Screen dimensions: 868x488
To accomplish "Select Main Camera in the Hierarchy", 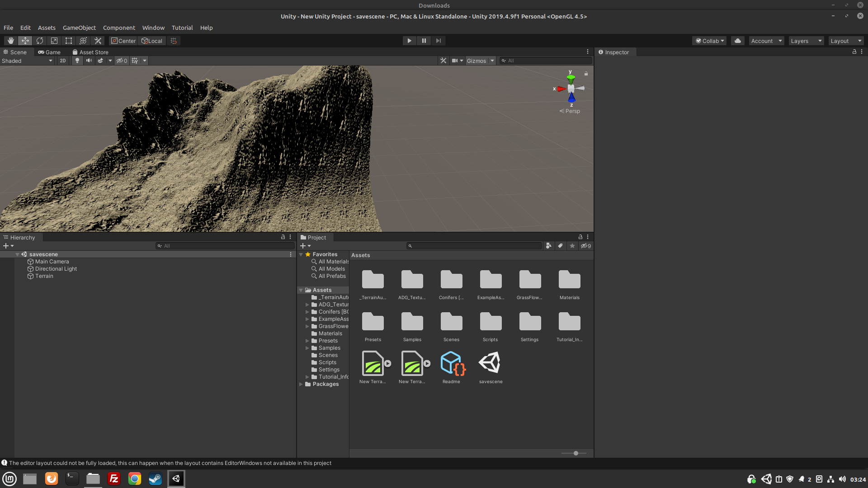I will pyautogui.click(x=52, y=262).
